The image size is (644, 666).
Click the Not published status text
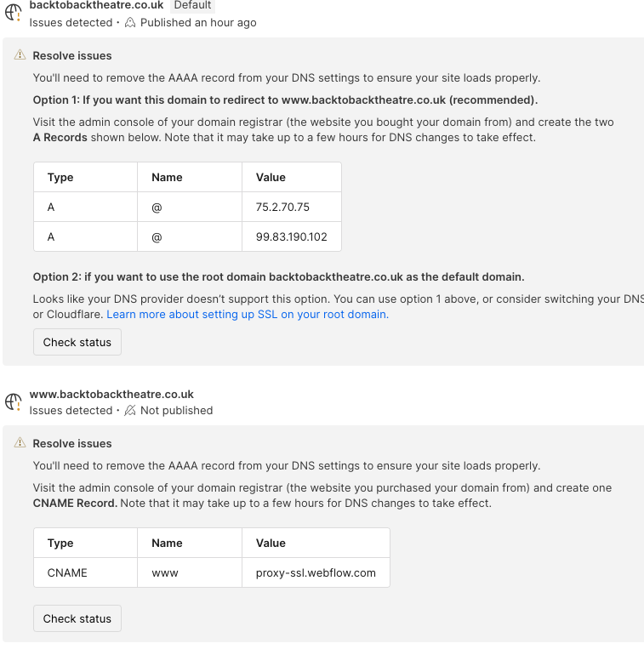[x=176, y=411]
